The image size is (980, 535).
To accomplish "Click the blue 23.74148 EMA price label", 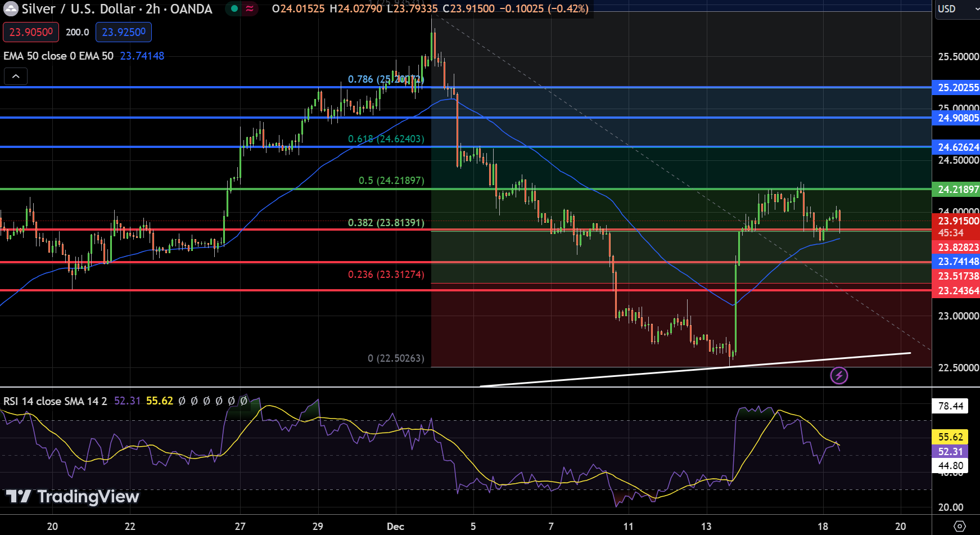I will pos(956,262).
